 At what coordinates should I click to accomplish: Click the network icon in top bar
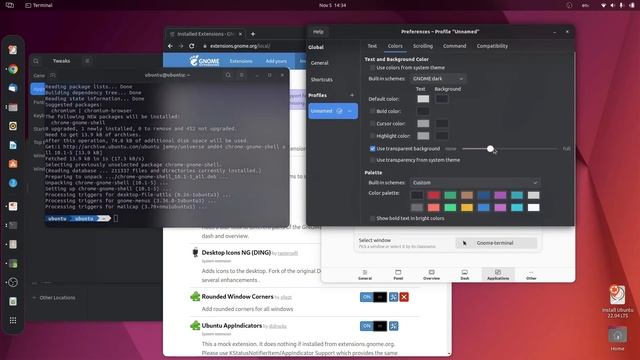tap(603, 5)
